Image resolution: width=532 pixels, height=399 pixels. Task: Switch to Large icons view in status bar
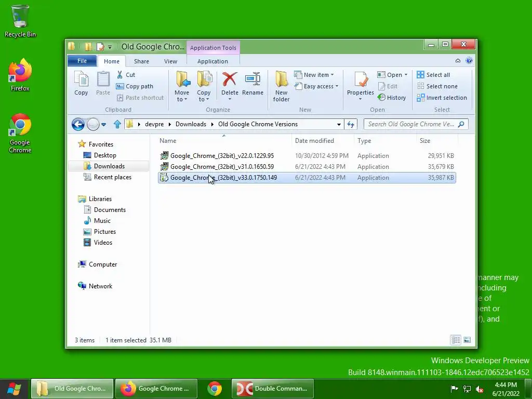pyautogui.click(x=467, y=340)
